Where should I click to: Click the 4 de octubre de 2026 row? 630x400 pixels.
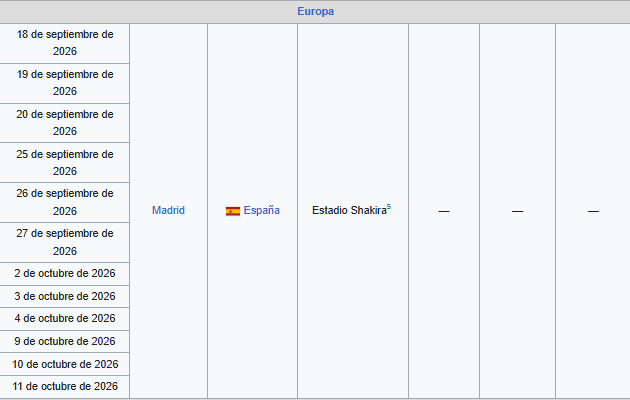click(65, 319)
